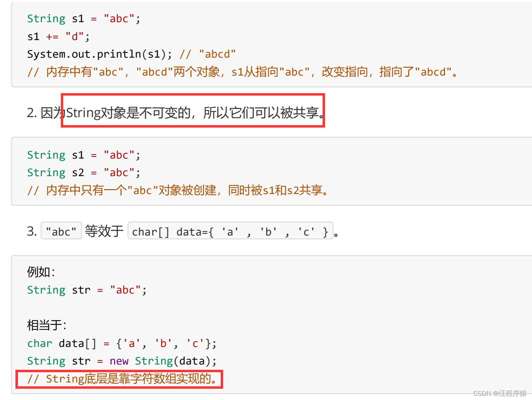Viewport: 532px width, 400px height.
Task: Click the inline code "abc" in item 3
Action: coord(61,231)
